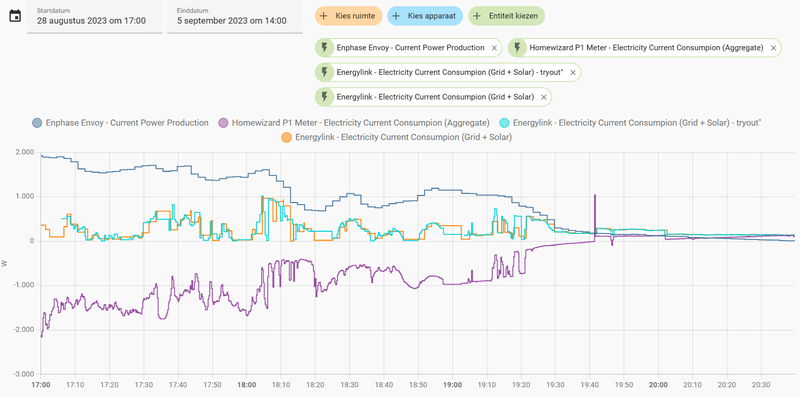This screenshot has width=800, height=397.
Task: Edit the Startdatum field
Action: [95, 17]
